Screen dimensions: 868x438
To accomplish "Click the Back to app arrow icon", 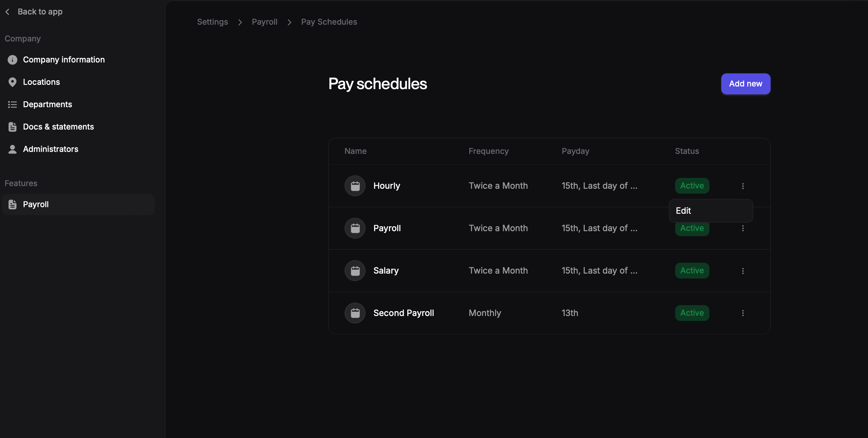I will [8, 12].
